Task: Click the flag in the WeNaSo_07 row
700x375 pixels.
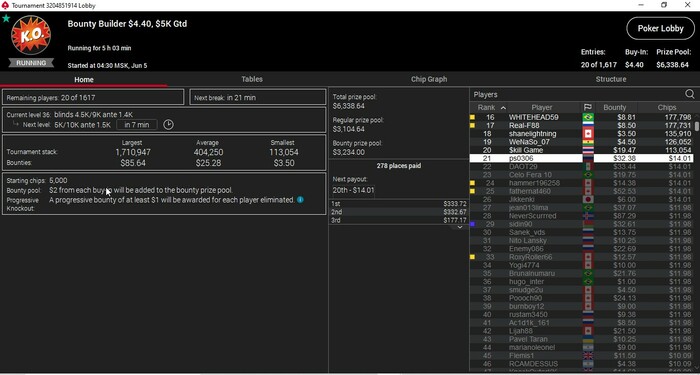Action: pos(588,142)
